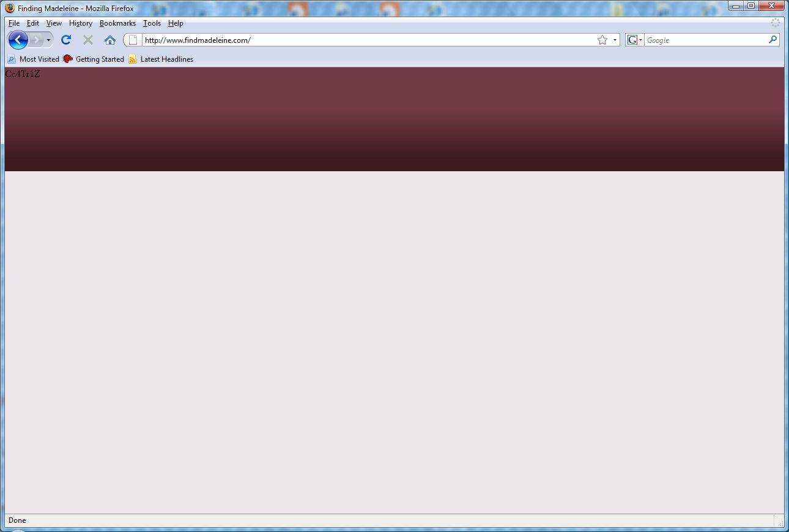
Task: Click the URL address field
Action: (x=367, y=40)
